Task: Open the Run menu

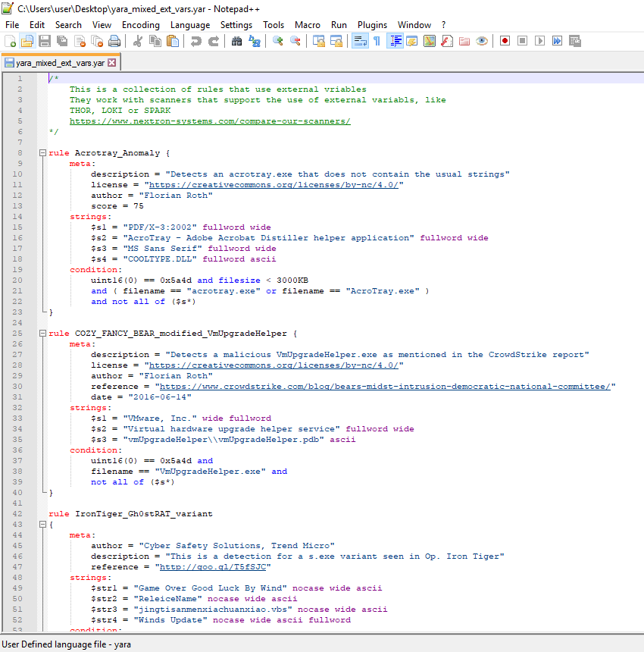Action: pyautogui.click(x=339, y=25)
